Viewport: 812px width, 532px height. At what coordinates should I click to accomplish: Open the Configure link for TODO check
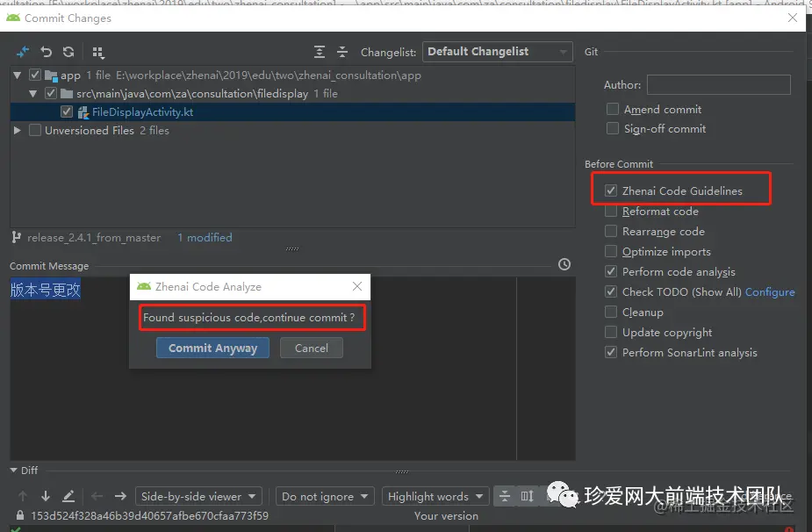770,292
